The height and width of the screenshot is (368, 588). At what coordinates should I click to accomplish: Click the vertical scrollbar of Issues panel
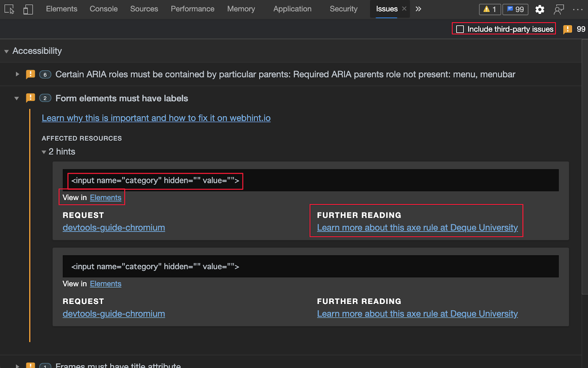pyautogui.click(x=585, y=167)
